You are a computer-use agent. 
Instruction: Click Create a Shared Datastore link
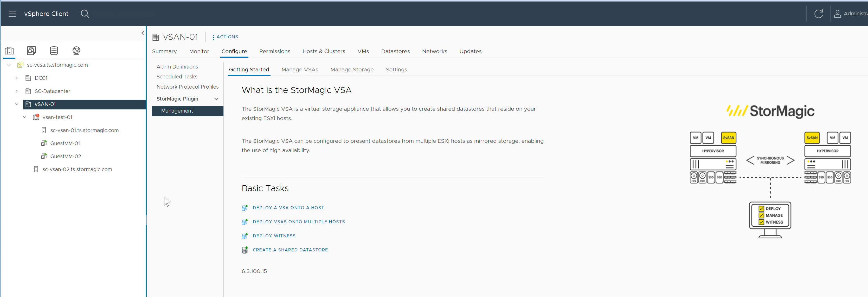291,250
